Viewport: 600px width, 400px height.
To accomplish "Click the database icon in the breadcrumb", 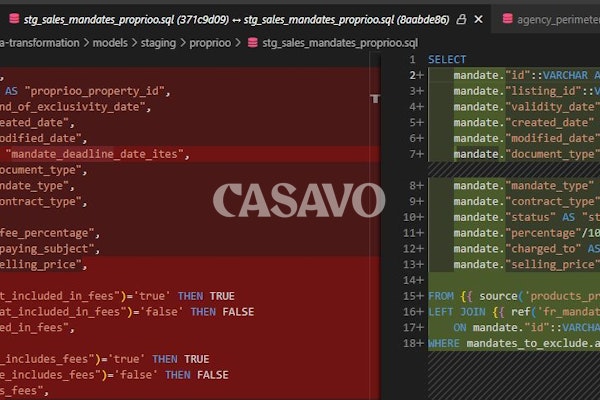I will (x=253, y=42).
